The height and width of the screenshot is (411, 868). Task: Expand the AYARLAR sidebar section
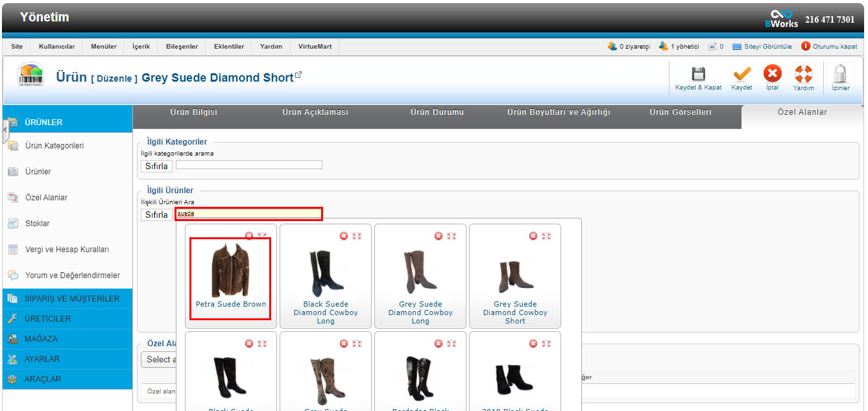(67, 359)
